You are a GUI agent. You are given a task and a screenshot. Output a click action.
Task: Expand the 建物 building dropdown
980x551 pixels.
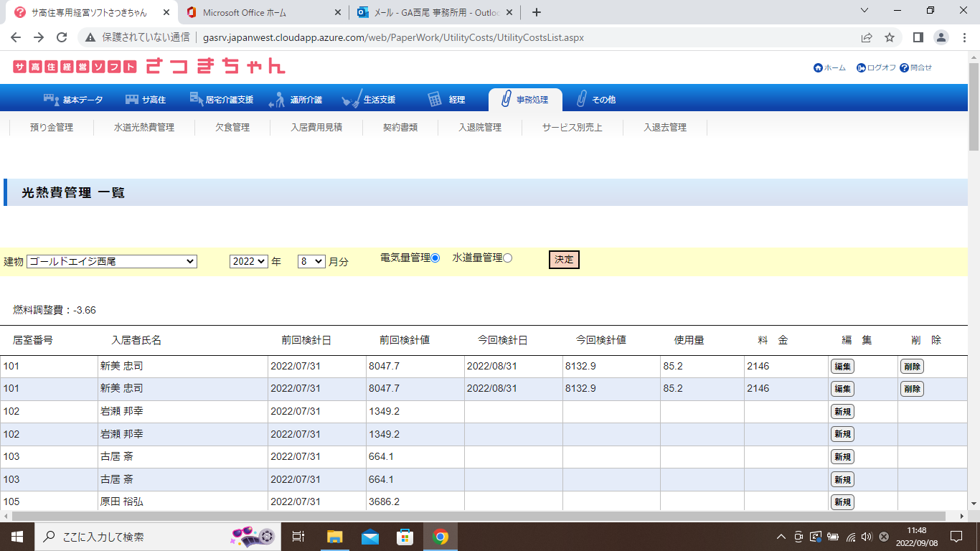(111, 262)
